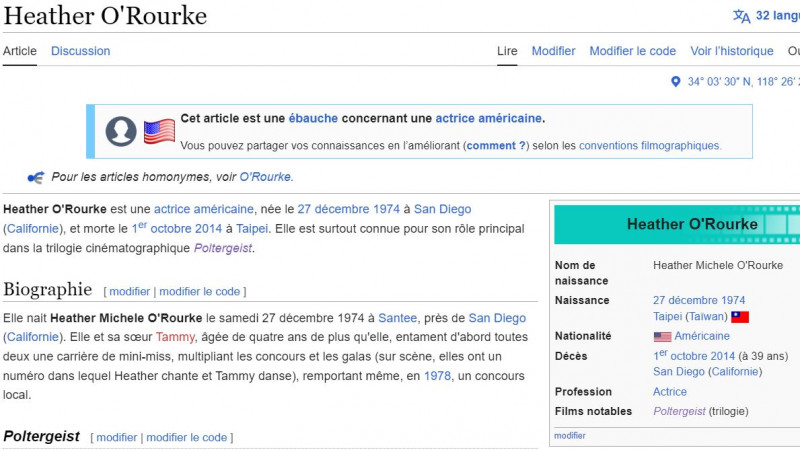This screenshot has width=800, height=450.
Task: Open the red Tammy link
Action: [175, 337]
